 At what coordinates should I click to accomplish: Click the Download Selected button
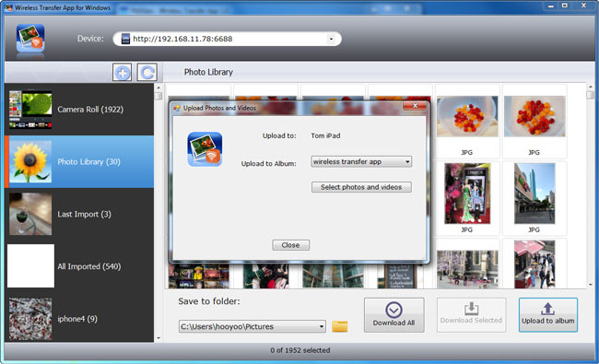pyautogui.click(x=471, y=315)
